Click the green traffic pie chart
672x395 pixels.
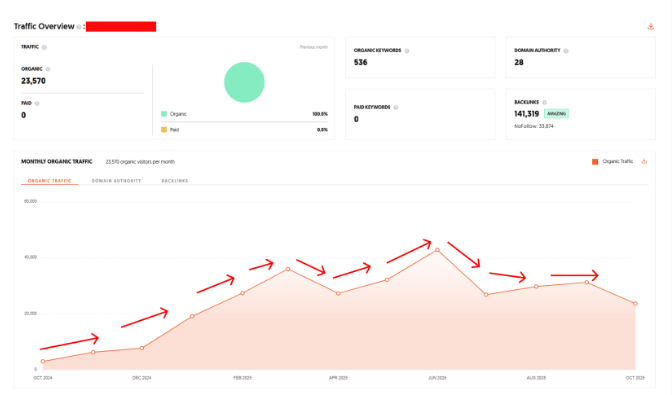click(244, 82)
